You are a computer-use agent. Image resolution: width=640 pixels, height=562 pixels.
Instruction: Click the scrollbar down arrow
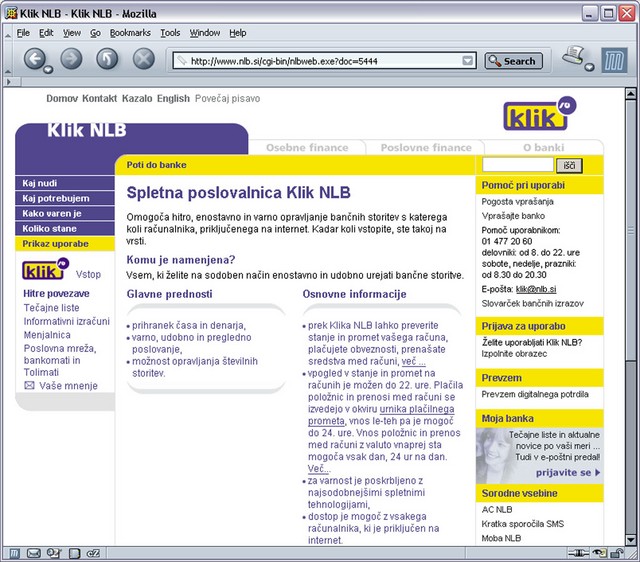631,539
